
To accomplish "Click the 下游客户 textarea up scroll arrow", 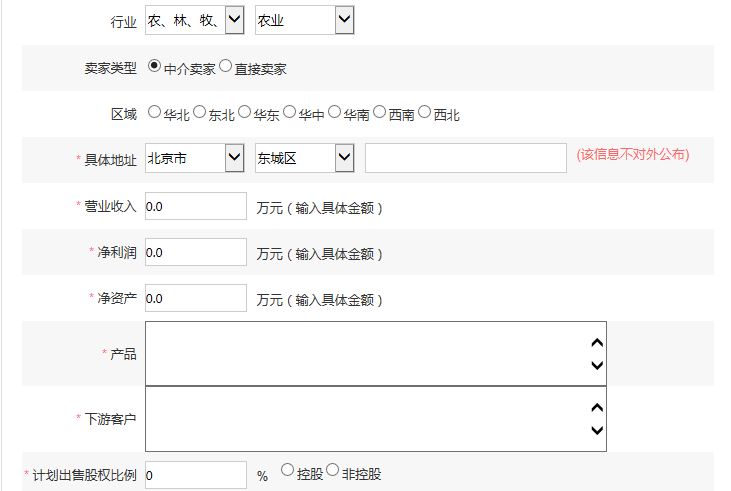I will pos(597,408).
